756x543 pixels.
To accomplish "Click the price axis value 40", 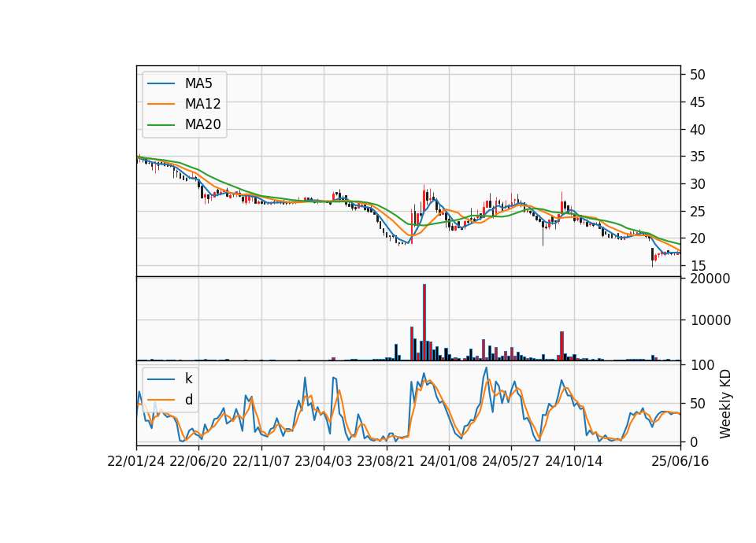I will 698,130.
